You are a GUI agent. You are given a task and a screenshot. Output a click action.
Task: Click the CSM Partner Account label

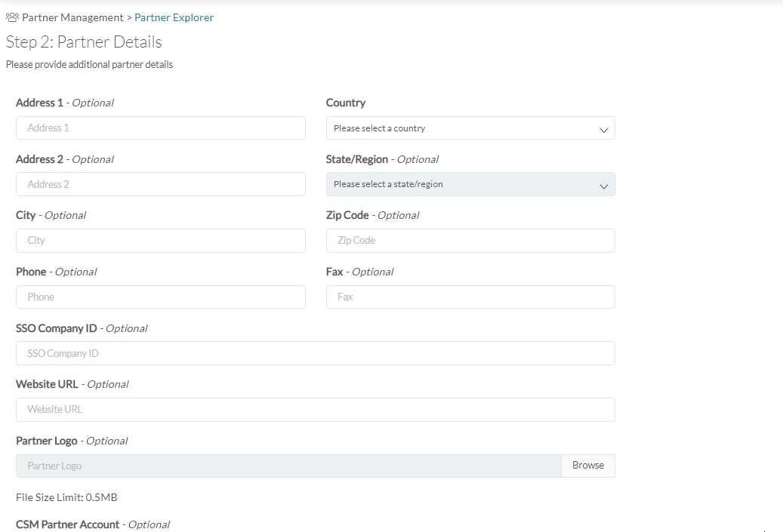point(67,524)
